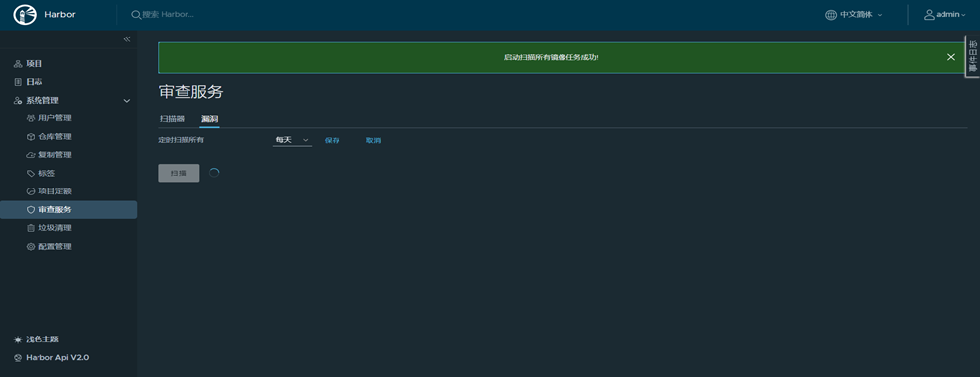Image resolution: width=980 pixels, height=377 pixels.
Task: Switch to the 扫描器 tab
Action: pyautogui.click(x=172, y=118)
